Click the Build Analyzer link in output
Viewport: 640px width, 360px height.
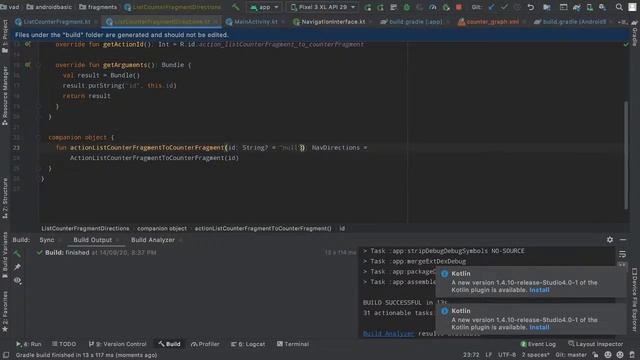(x=388, y=333)
